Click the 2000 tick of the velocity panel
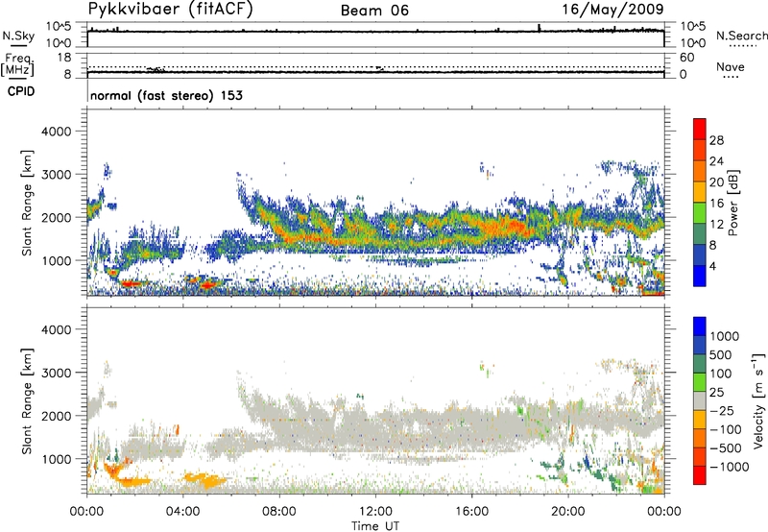Viewport: 768px width, 532px height. pos(57,417)
